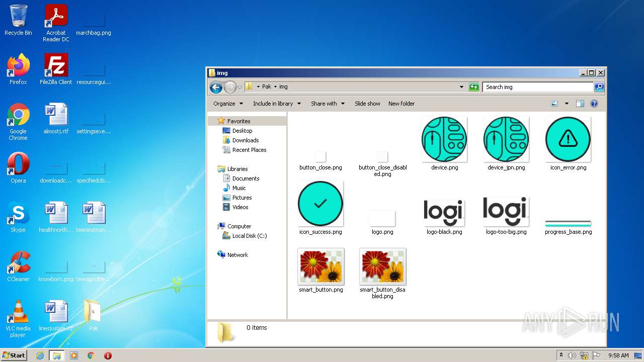The image size is (644, 362).
Task: Select Libraries in navigation pane
Action: point(237,169)
